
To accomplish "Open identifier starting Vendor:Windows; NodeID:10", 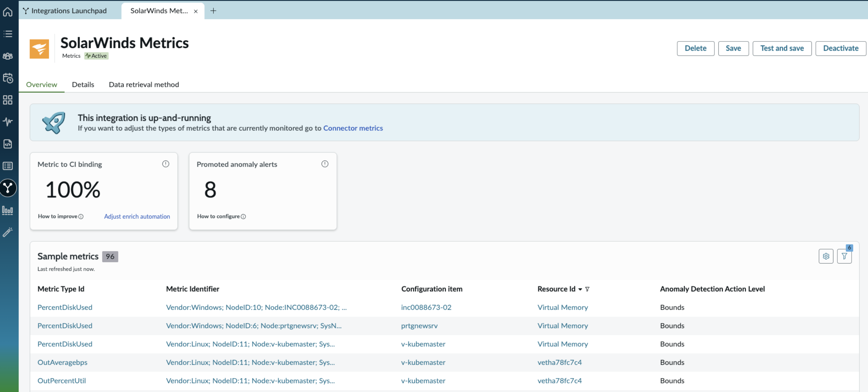I will point(256,307).
